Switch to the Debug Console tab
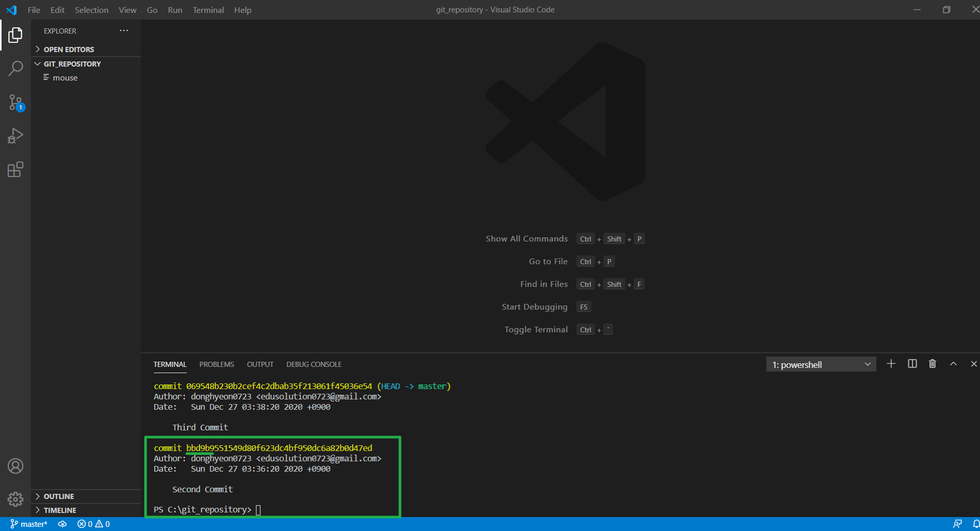Screen dimensions: 980x531 click(314, 364)
